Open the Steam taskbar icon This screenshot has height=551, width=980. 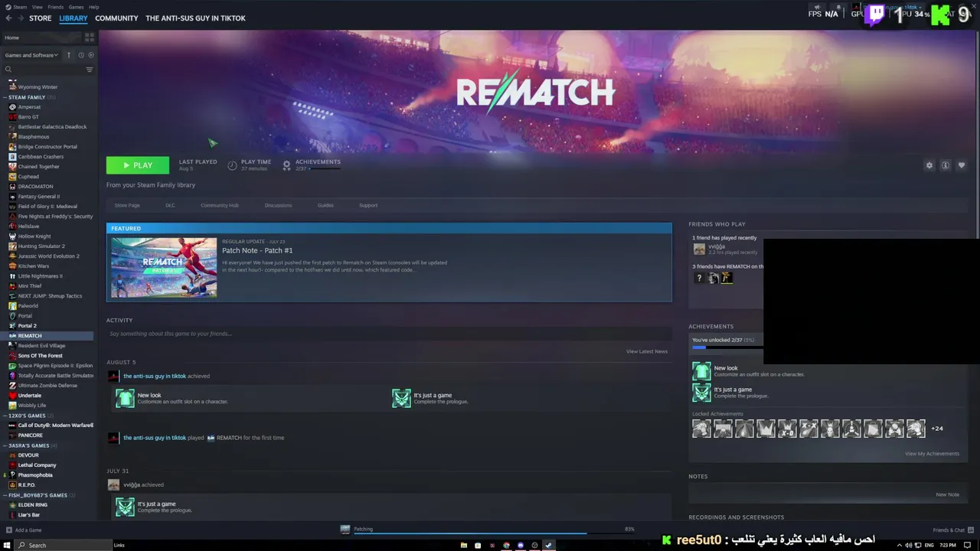pyautogui.click(x=548, y=545)
